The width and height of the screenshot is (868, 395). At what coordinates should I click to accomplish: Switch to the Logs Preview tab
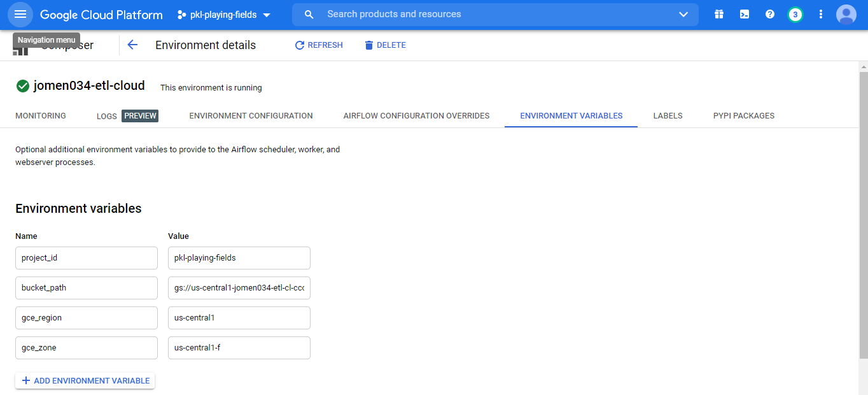pos(127,116)
